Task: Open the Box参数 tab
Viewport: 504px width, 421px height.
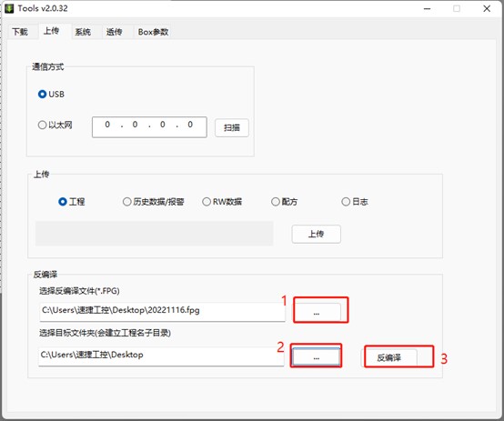Action: 153,32
